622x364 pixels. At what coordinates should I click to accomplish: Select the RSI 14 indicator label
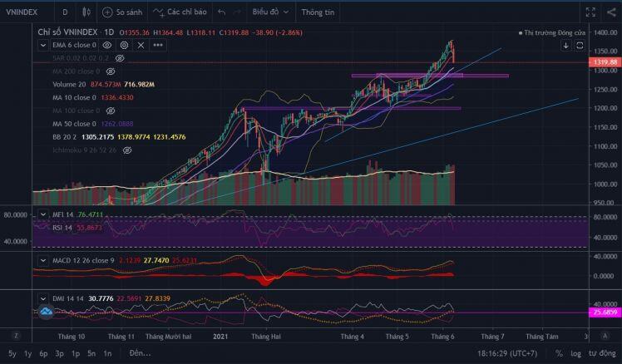click(62, 228)
